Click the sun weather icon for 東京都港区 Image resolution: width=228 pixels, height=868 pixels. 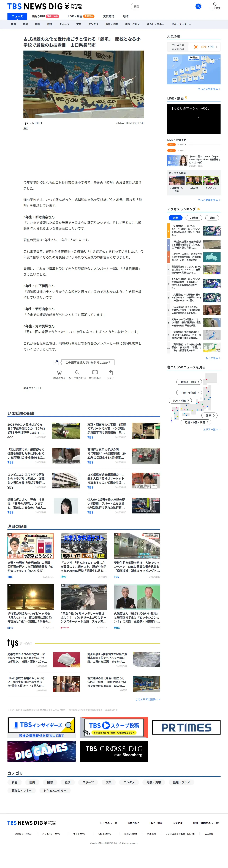click(x=196, y=47)
